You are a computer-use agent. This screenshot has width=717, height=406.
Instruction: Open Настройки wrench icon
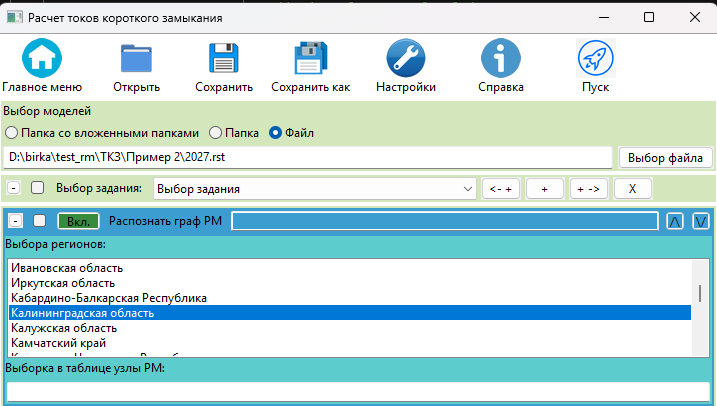[406, 58]
